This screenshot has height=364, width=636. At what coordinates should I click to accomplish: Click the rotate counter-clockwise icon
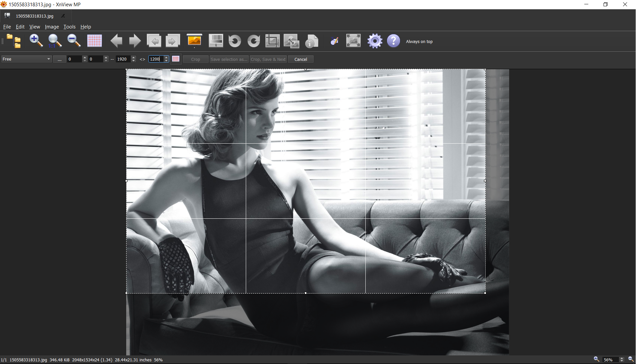[x=235, y=41]
